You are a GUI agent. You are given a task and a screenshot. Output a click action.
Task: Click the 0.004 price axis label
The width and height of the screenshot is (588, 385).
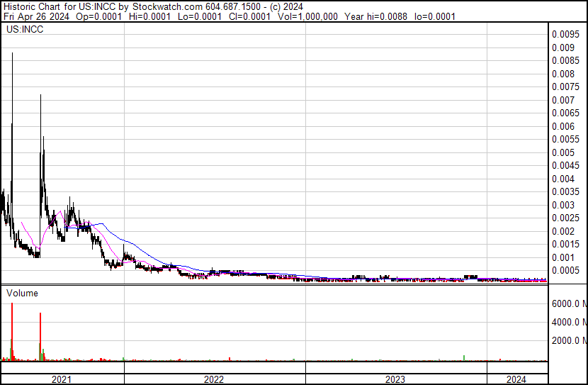pos(563,179)
